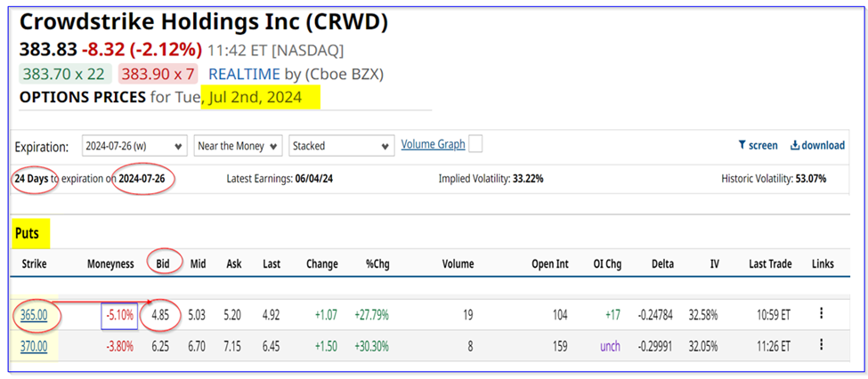Image resolution: width=868 pixels, height=379 pixels.
Task: Open links menu for 365.00 strike row
Action: click(821, 313)
